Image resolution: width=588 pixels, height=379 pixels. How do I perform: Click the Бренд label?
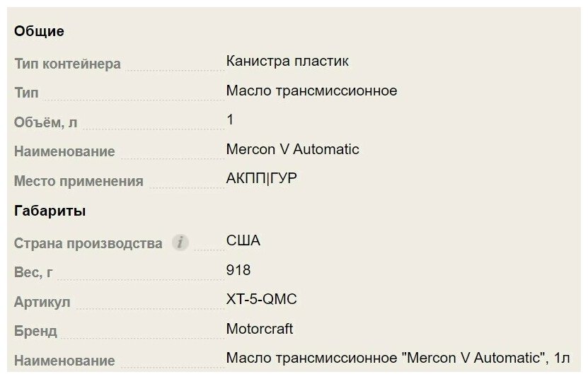35,331
